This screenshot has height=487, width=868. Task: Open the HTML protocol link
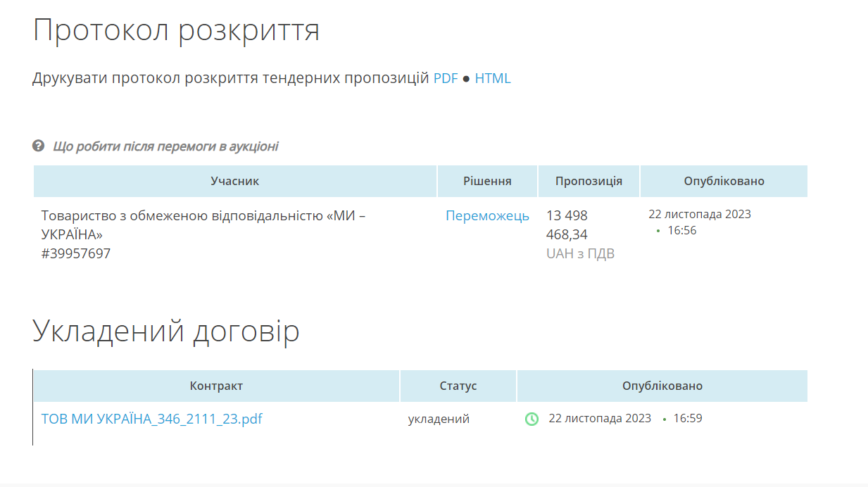(x=492, y=78)
